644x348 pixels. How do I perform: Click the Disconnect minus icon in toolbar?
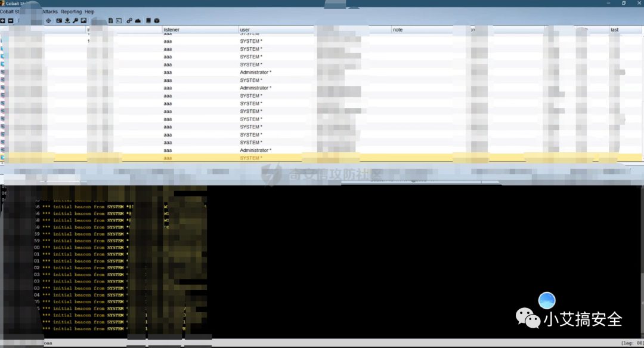[11, 20]
